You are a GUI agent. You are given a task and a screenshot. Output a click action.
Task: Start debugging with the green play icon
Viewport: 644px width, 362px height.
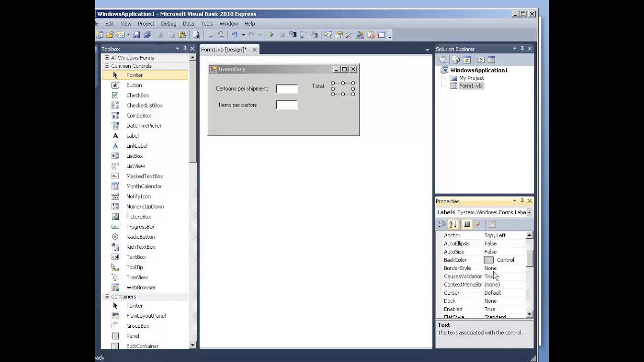272,35
